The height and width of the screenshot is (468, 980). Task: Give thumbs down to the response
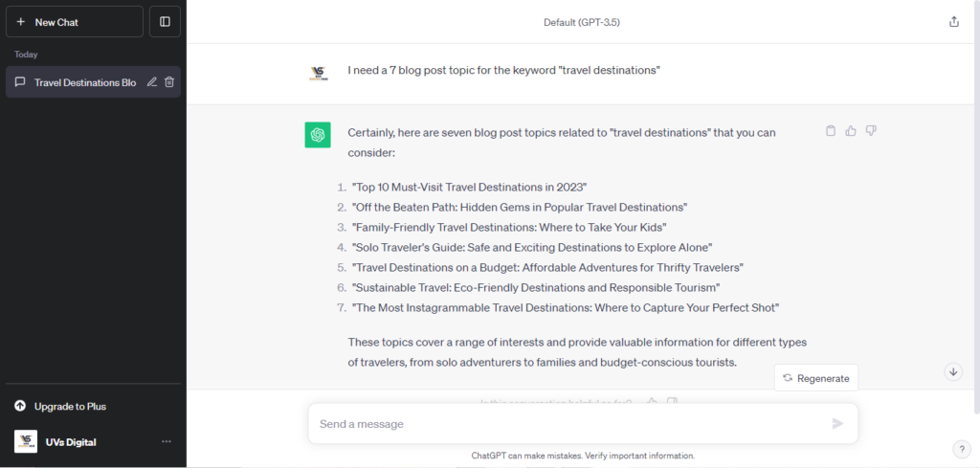point(871,130)
